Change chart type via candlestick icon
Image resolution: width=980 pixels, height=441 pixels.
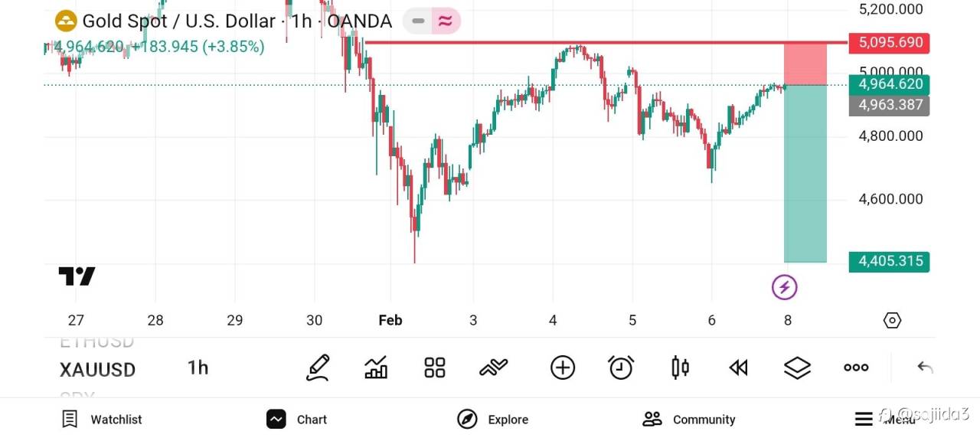pos(680,368)
